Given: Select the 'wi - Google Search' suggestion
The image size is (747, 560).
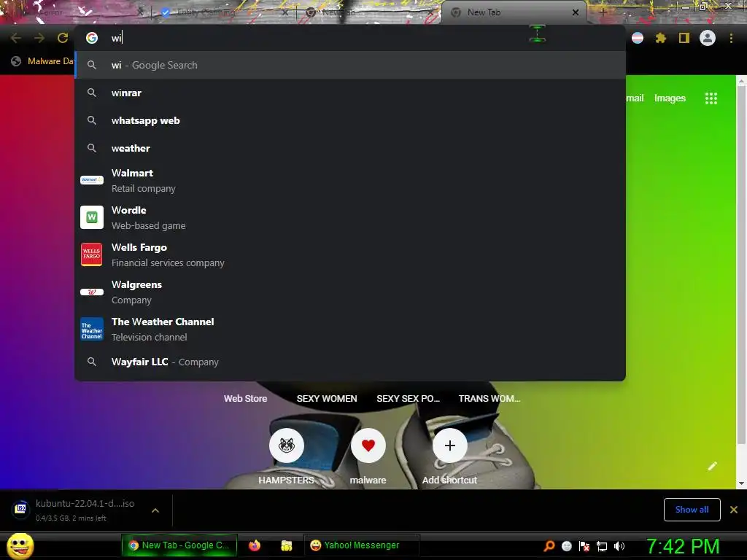Looking at the screenshot, I should [350, 65].
